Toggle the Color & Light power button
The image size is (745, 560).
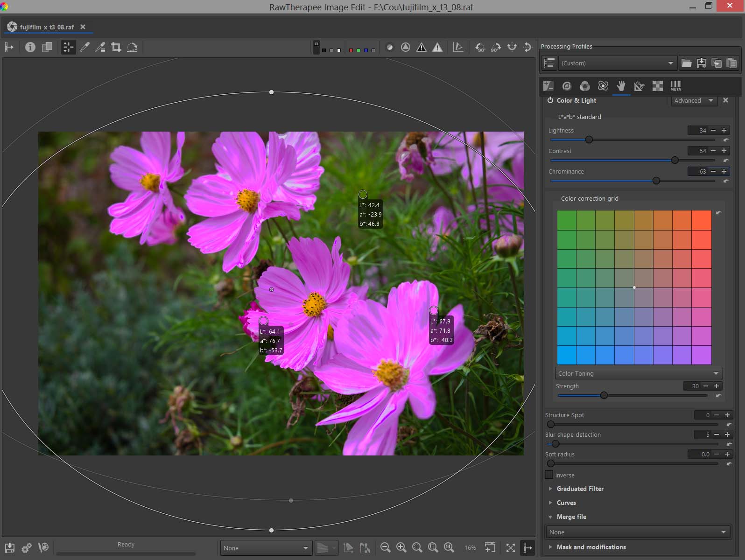point(550,100)
